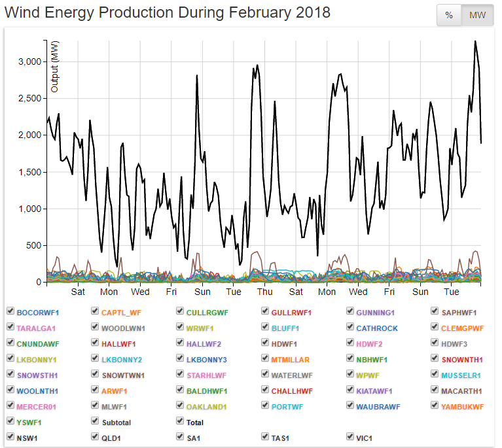Select the MW units button
The image size is (502, 448).
478,16
